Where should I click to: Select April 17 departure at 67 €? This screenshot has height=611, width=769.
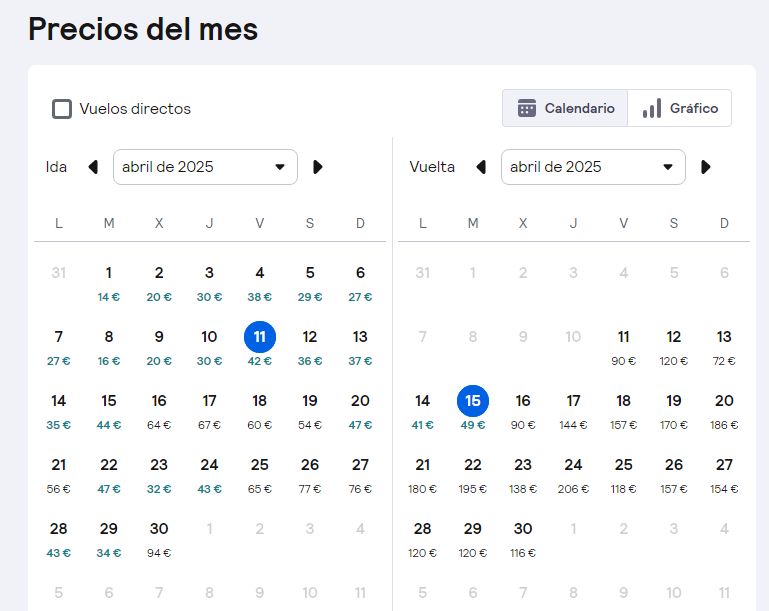[209, 412]
